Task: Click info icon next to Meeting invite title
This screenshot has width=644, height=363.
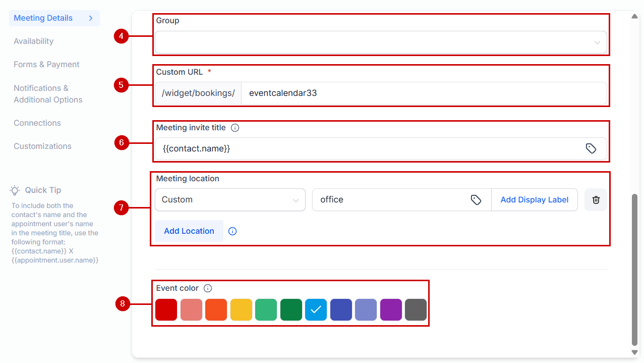Action: [x=235, y=128]
